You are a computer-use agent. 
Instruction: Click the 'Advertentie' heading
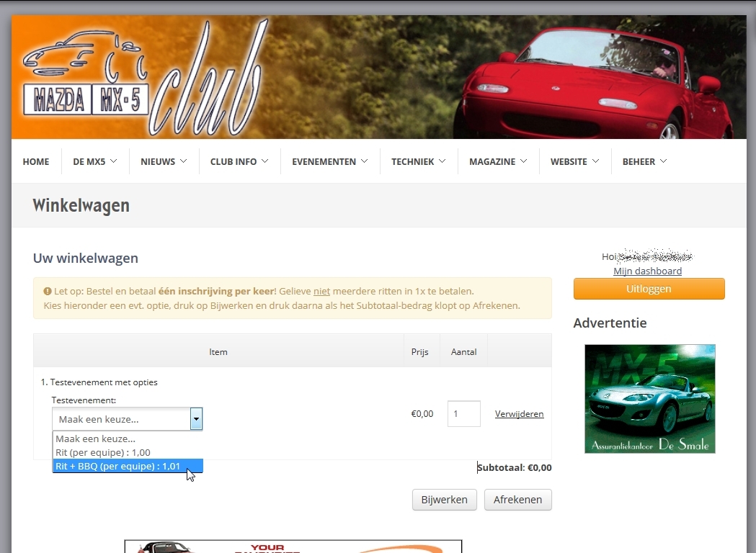tap(610, 323)
